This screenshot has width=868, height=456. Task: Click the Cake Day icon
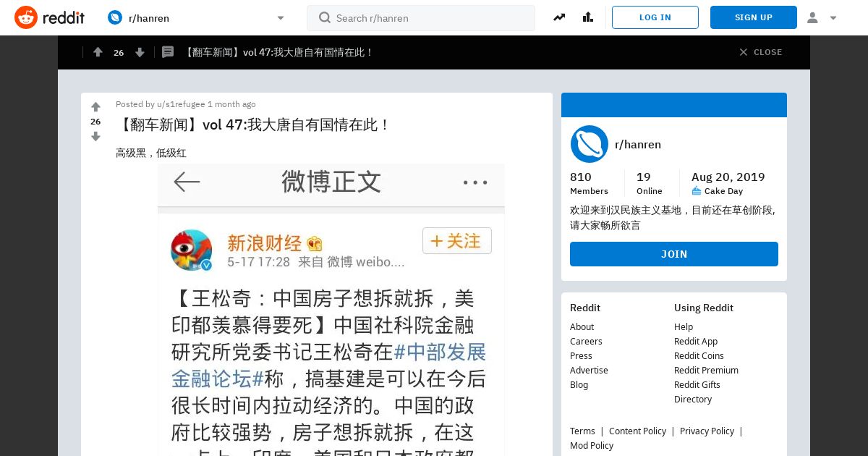697,191
